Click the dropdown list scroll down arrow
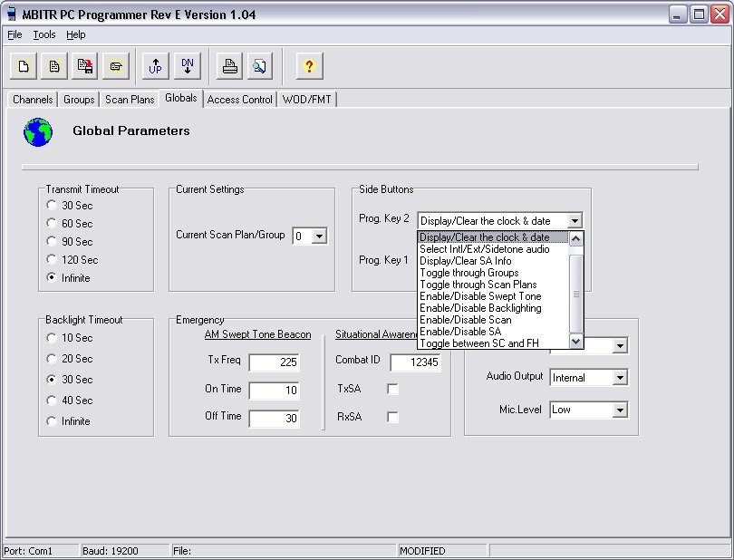The image size is (734, 560). point(576,342)
